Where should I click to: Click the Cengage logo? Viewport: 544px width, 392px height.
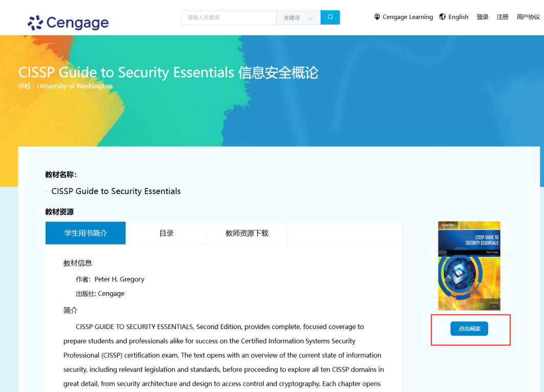point(68,23)
